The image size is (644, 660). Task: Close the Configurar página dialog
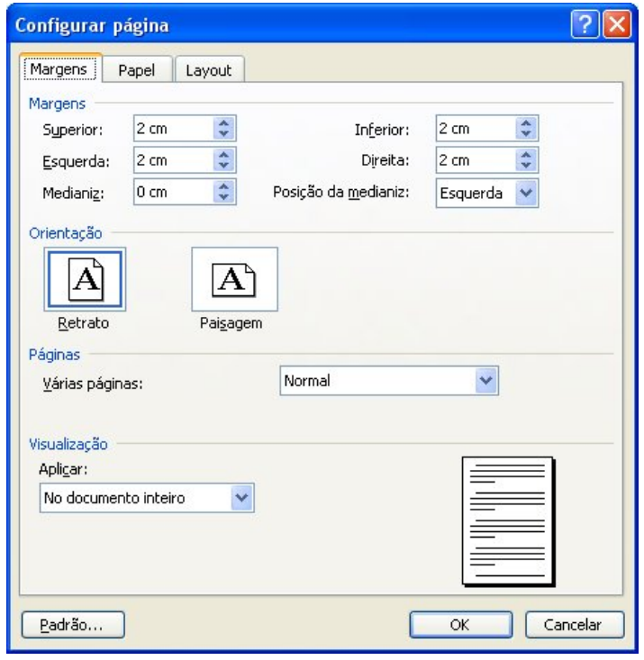[619, 19]
